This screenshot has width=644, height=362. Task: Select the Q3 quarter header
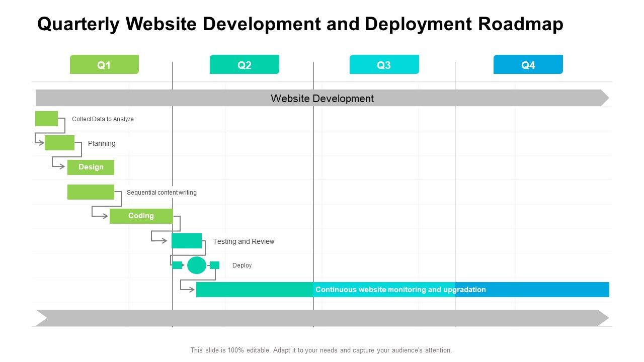tap(384, 64)
